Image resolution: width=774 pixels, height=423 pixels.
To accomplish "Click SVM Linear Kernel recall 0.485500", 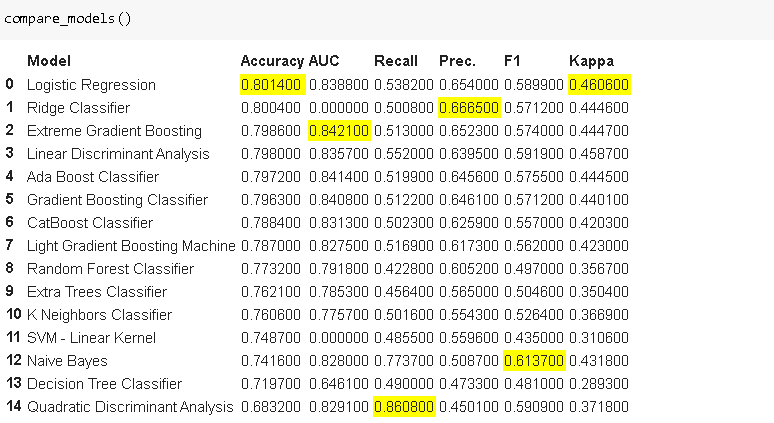I will tap(404, 338).
